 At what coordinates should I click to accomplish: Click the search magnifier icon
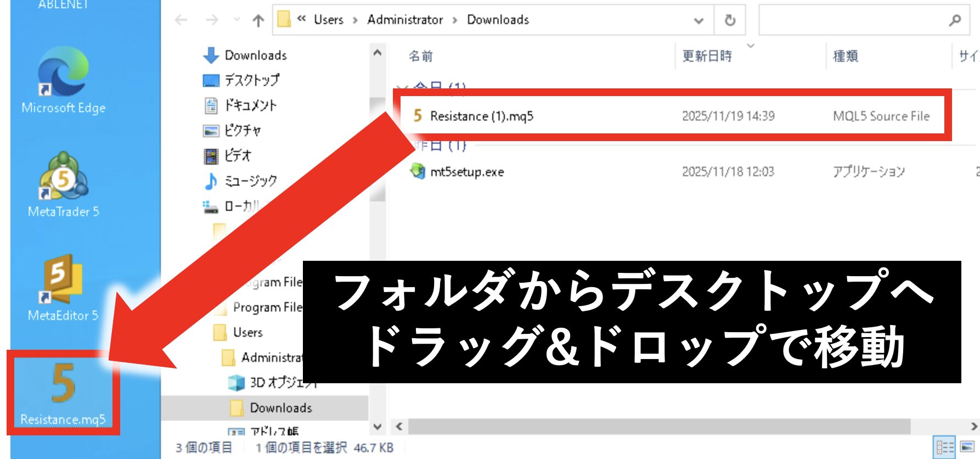pos(954,20)
